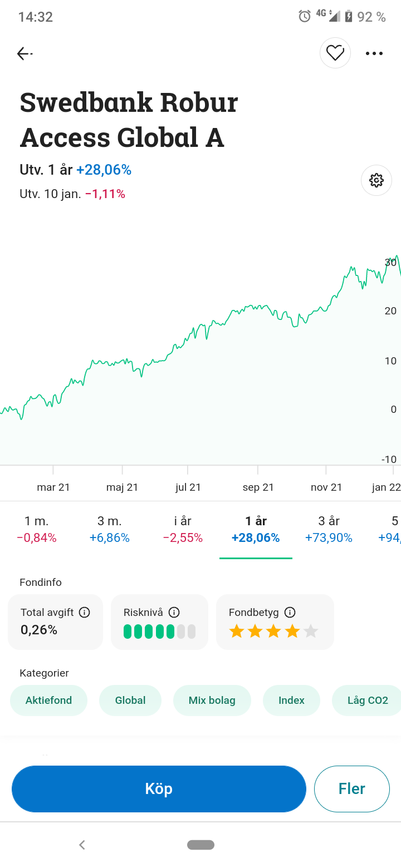Show info about Total avgift
This screenshot has height=868, width=401.
[84, 613]
